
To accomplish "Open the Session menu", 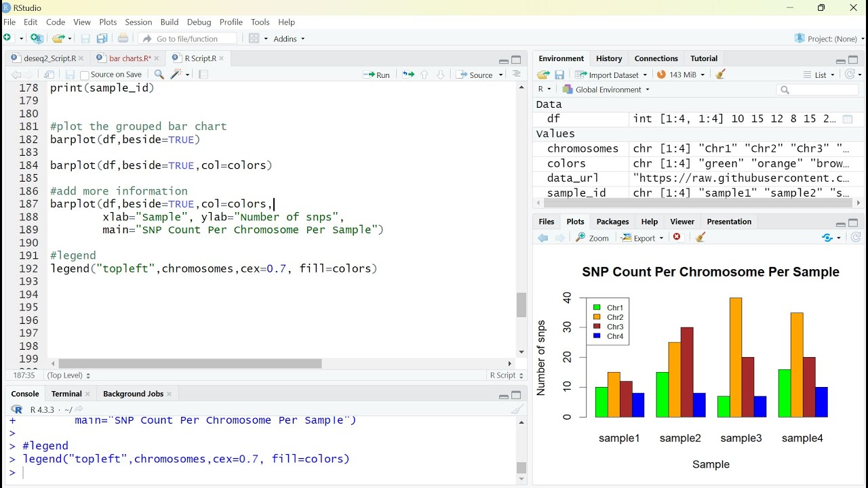I will 138,22.
